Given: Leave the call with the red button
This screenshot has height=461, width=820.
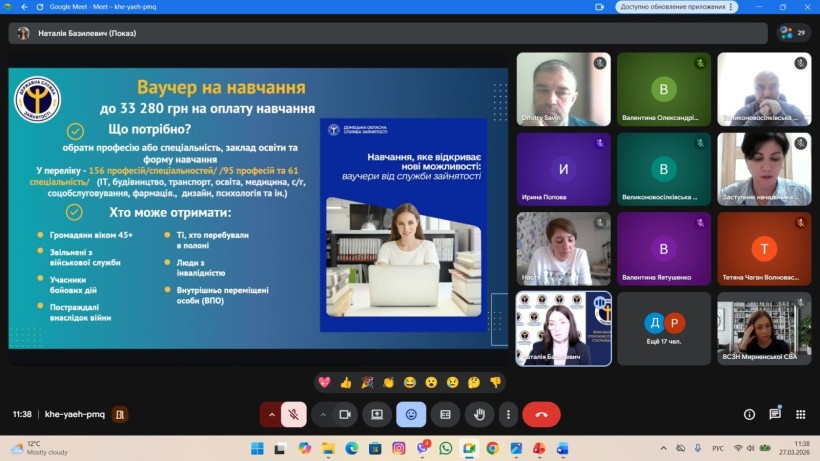Looking at the screenshot, I should pos(541,414).
